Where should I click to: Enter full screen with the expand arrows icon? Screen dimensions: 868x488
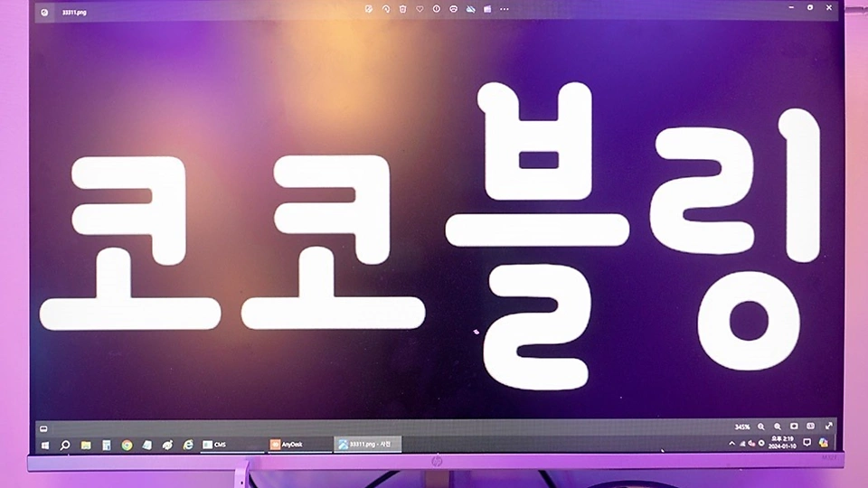coord(828,427)
